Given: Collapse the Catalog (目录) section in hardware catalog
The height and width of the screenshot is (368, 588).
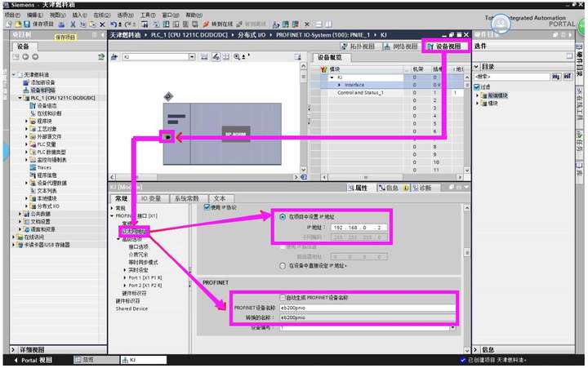Looking at the screenshot, I should [477, 67].
